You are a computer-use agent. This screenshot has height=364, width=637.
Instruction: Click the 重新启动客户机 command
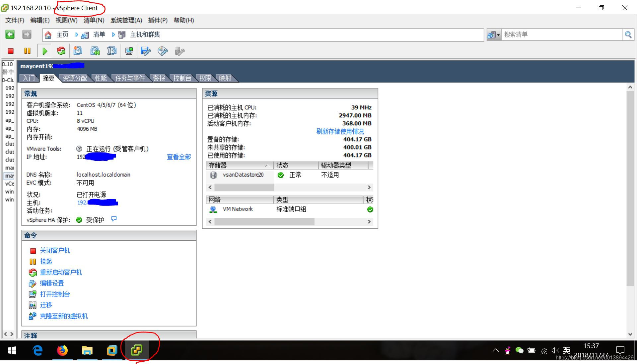61,272
